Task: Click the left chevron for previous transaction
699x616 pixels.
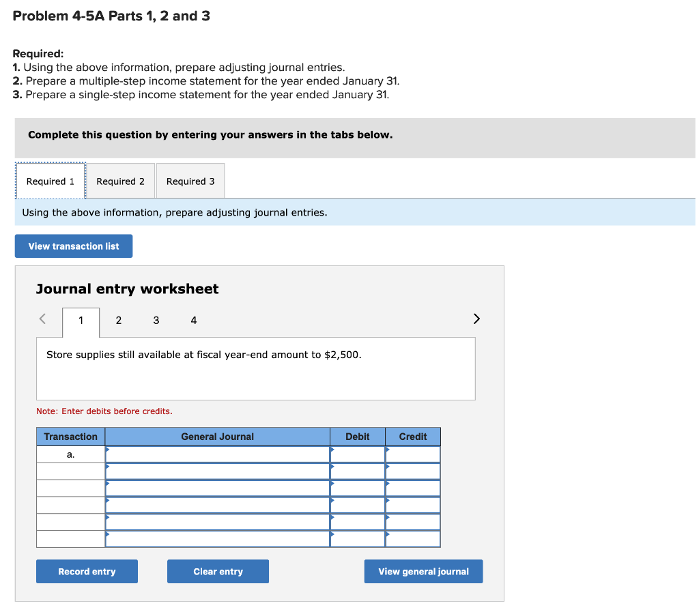Action: pos(41,319)
